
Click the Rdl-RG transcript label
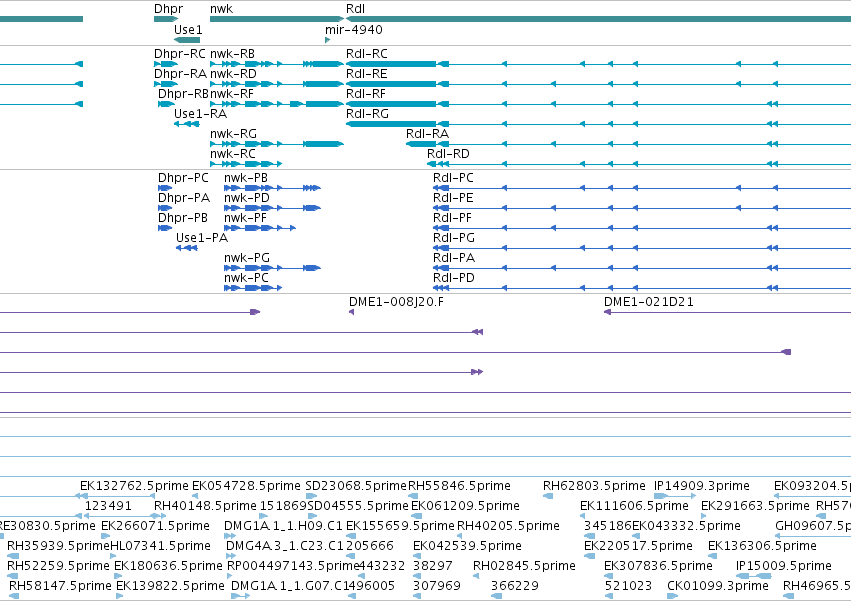367,114
